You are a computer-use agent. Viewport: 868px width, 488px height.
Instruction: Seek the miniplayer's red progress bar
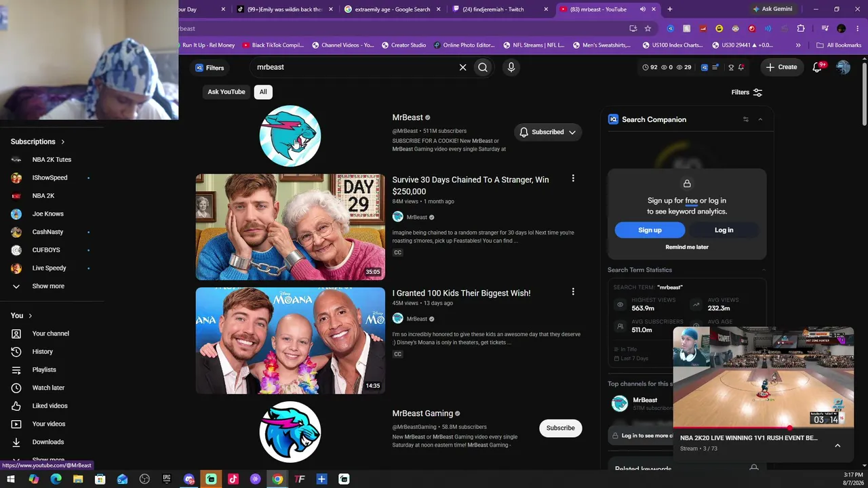coord(764,428)
